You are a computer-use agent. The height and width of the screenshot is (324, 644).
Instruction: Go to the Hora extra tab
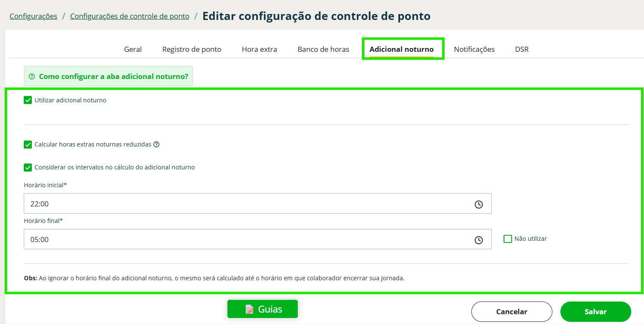259,49
